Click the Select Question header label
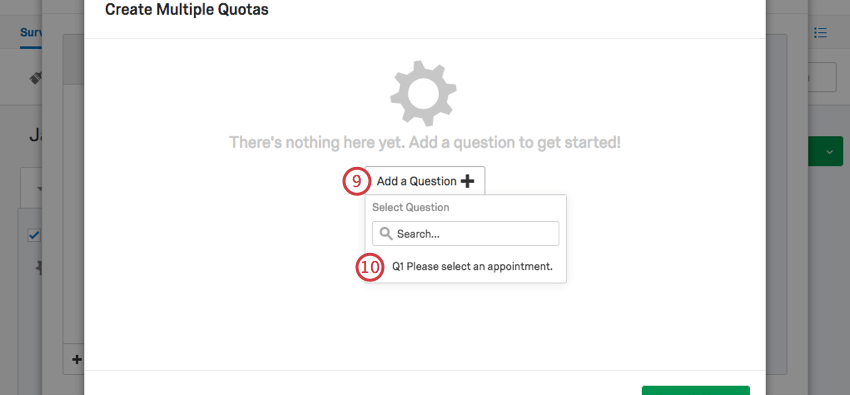Viewport: 850px width, 395px height. click(x=410, y=208)
